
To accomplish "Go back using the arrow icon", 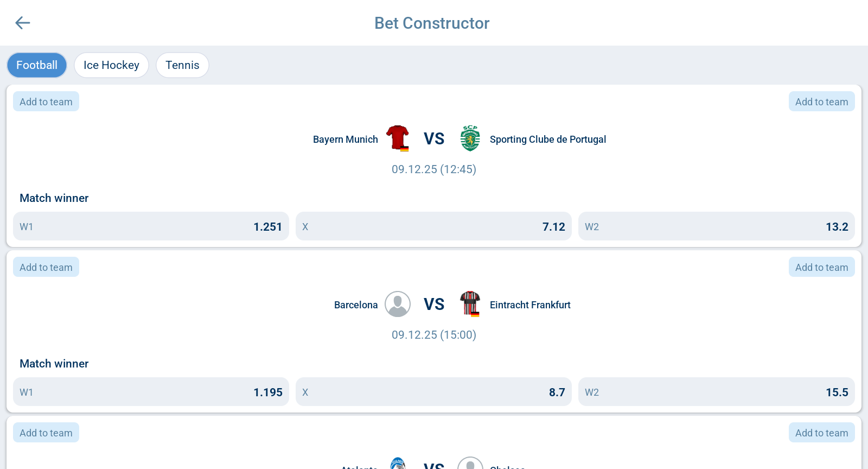I will pos(23,23).
